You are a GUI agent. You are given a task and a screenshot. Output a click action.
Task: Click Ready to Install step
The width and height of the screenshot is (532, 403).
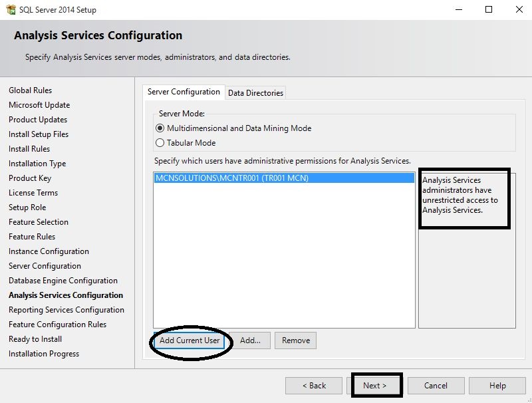pos(35,339)
